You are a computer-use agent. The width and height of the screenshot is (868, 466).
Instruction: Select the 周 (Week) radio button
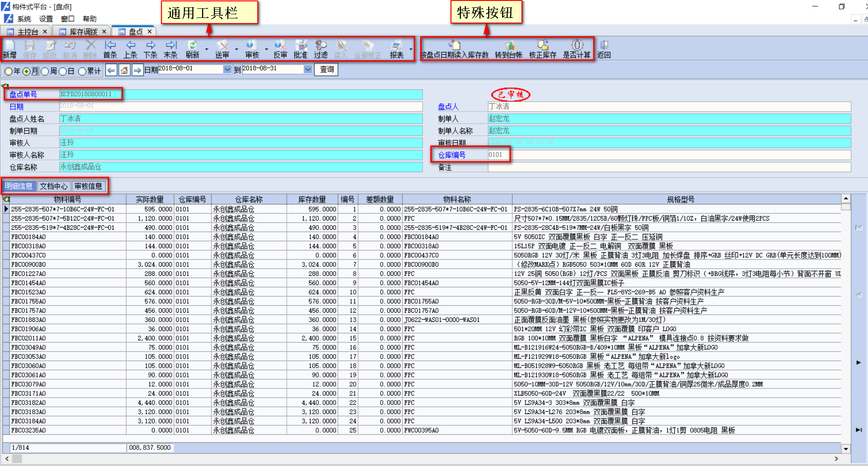pyautogui.click(x=45, y=71)
